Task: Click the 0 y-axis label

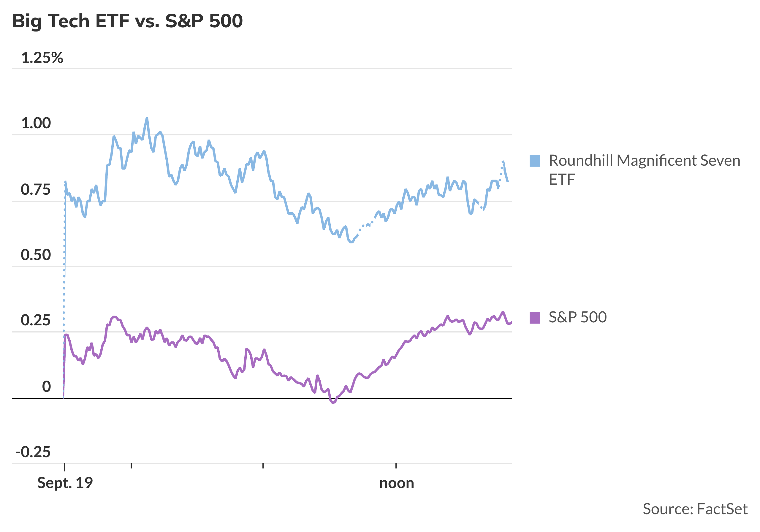Action: pos(46,386)
